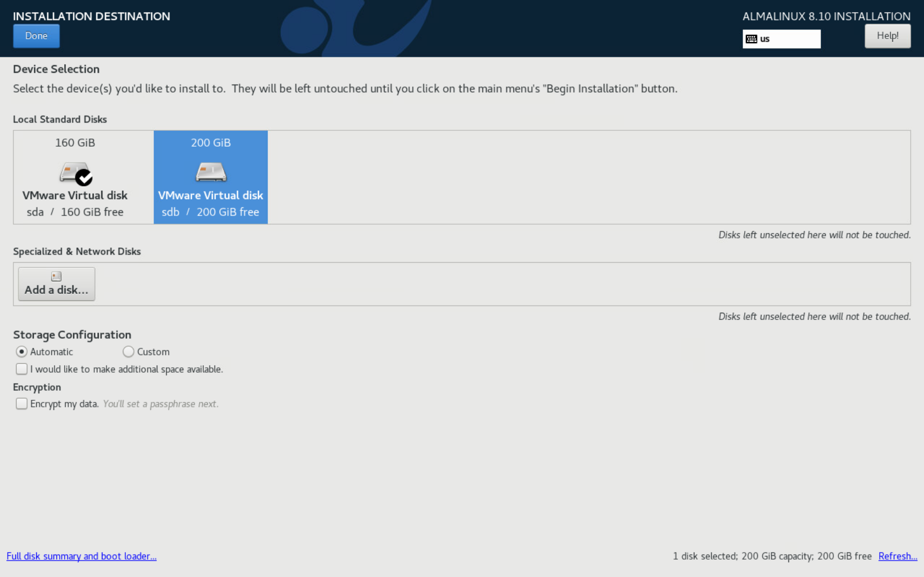
Task: Click the sda / 160 GiB free text
Action: click(x=75, y=212)
